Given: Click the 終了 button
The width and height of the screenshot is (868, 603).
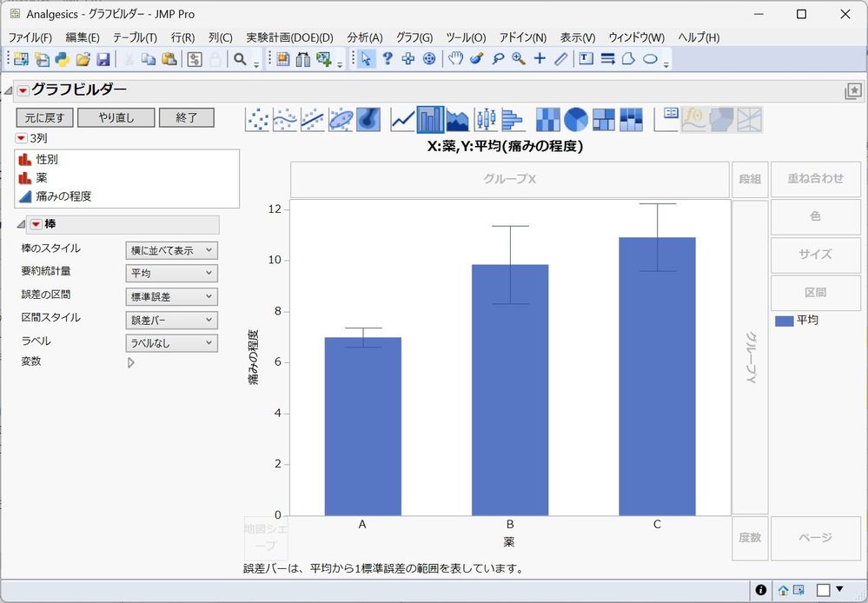Looking at the screenshot, I should pyautogui.click(x=187, y=117).
